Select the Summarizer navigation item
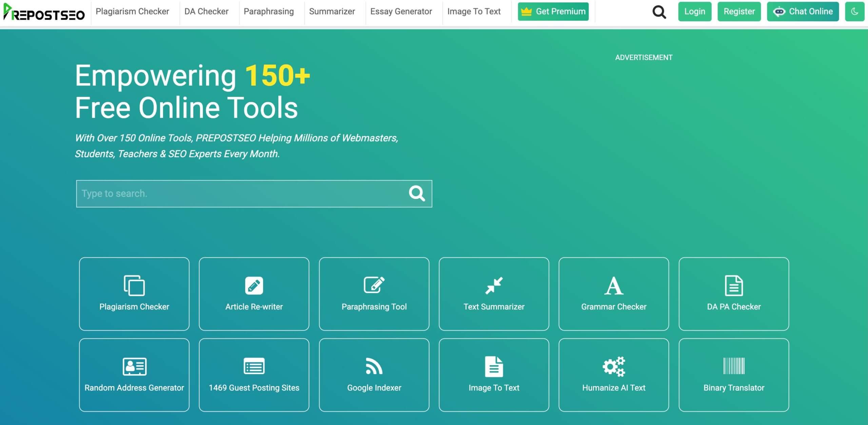This screenshot has height=425, width=868. [x=332, y=11]
